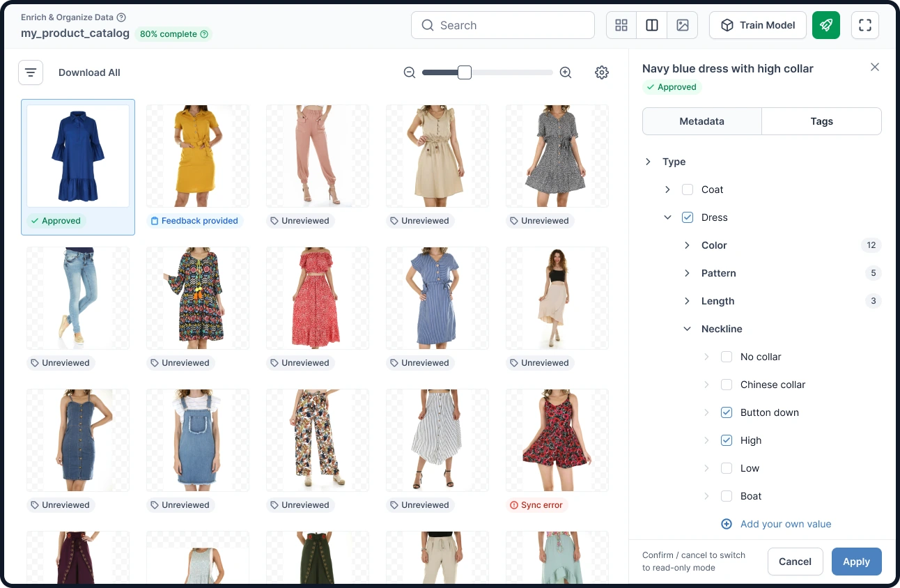Check the Low neckline checkbox
900x588 pixels.
pos(727,468)
